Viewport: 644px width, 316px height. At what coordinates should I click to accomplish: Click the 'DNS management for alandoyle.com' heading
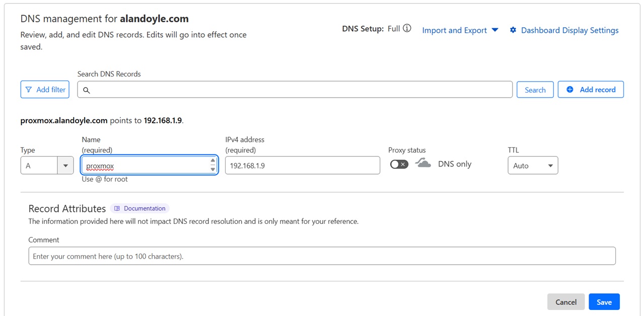105,19
